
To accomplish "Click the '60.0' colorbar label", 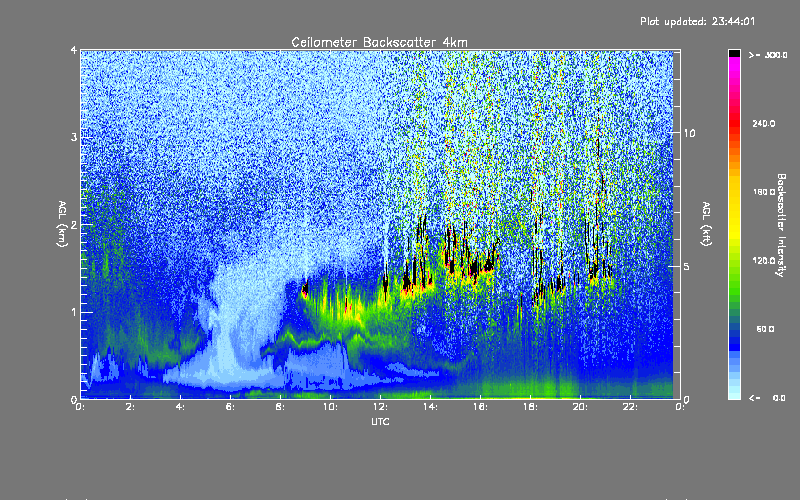I will 765,329.
